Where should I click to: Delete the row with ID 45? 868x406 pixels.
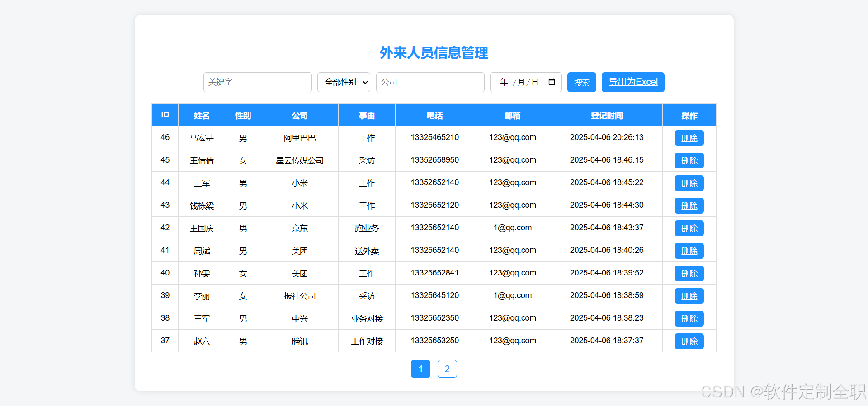[x=689, y=161]
